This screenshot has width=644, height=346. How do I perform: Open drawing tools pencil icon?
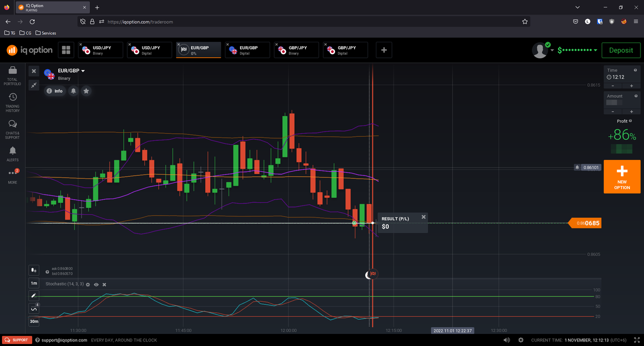(34, 296)
